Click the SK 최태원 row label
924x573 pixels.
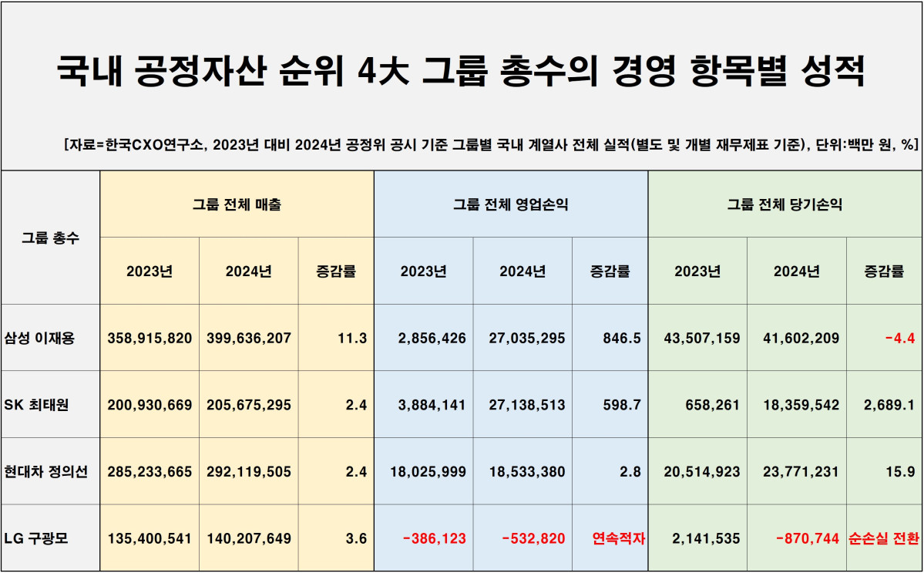pyautogui.click(x=36, y=405)
